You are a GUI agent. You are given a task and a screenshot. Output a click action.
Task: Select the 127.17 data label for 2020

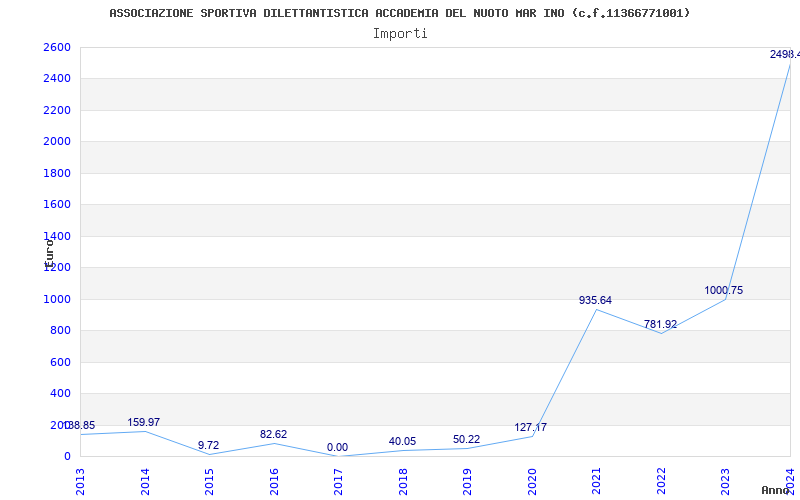(531, 428)
